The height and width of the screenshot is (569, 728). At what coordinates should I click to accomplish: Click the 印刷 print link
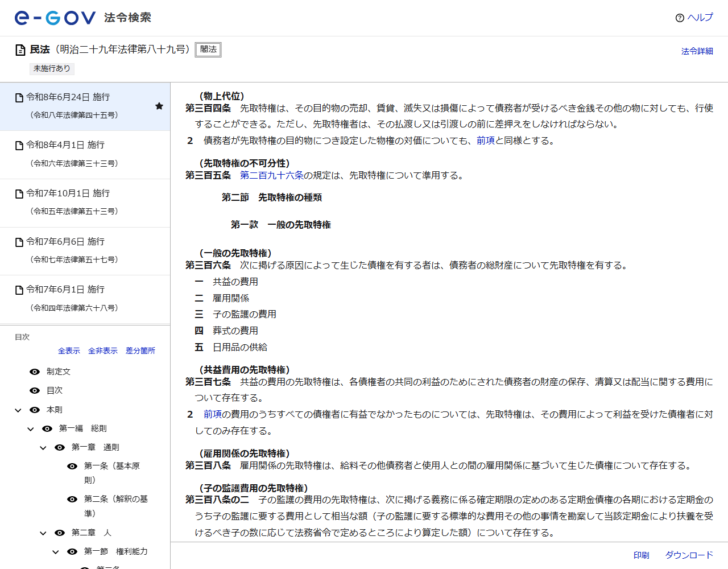coord(642,555)
